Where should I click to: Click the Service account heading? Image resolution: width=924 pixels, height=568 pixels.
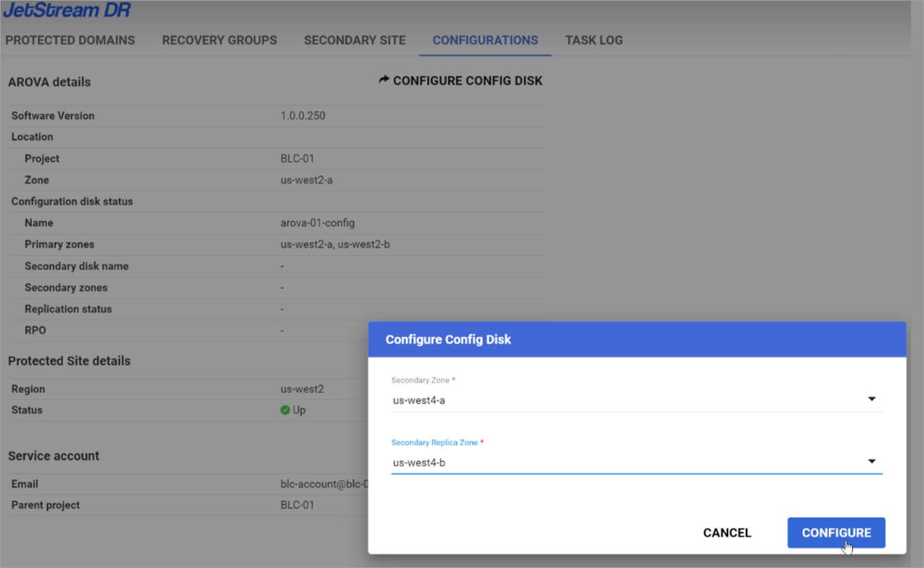click(54, 456)
